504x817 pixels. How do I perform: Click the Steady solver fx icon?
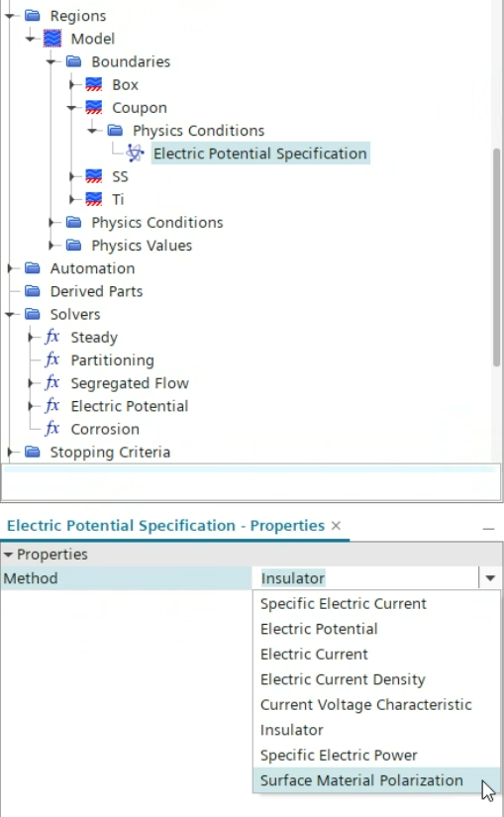[52, 337]
